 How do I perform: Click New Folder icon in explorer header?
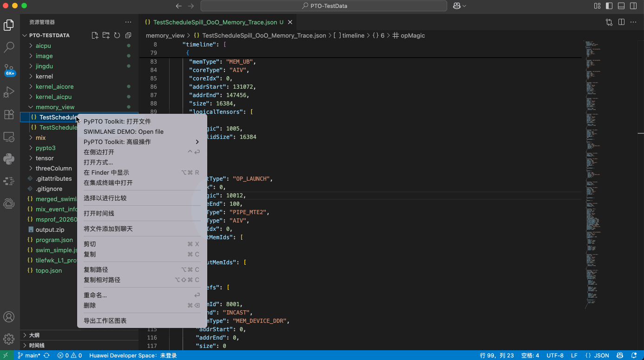point(106,35)
